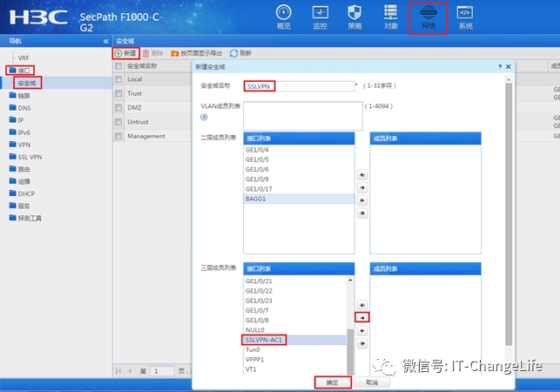
Task: Toggle the select-all checkbox in table header
Action: coord(118,66)
